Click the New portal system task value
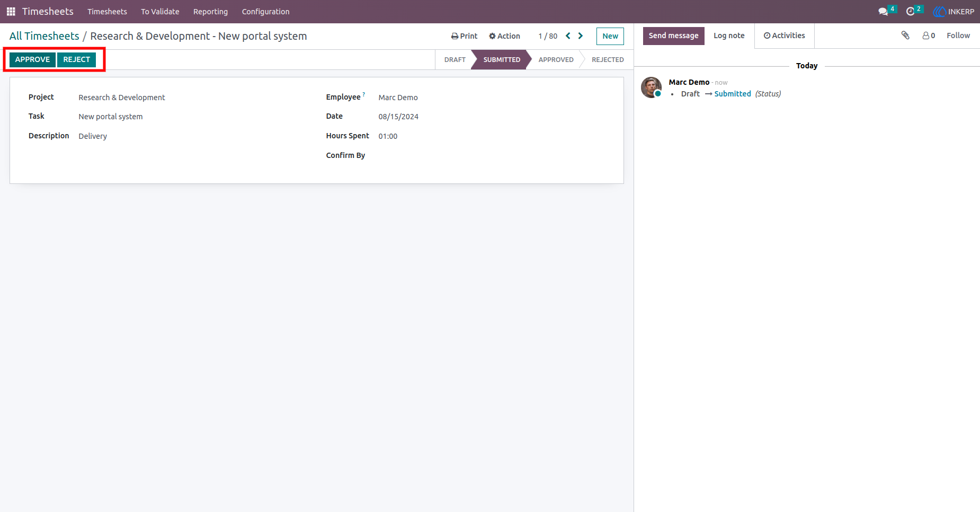This screenshot has width=980, height=512. [111, 117]
